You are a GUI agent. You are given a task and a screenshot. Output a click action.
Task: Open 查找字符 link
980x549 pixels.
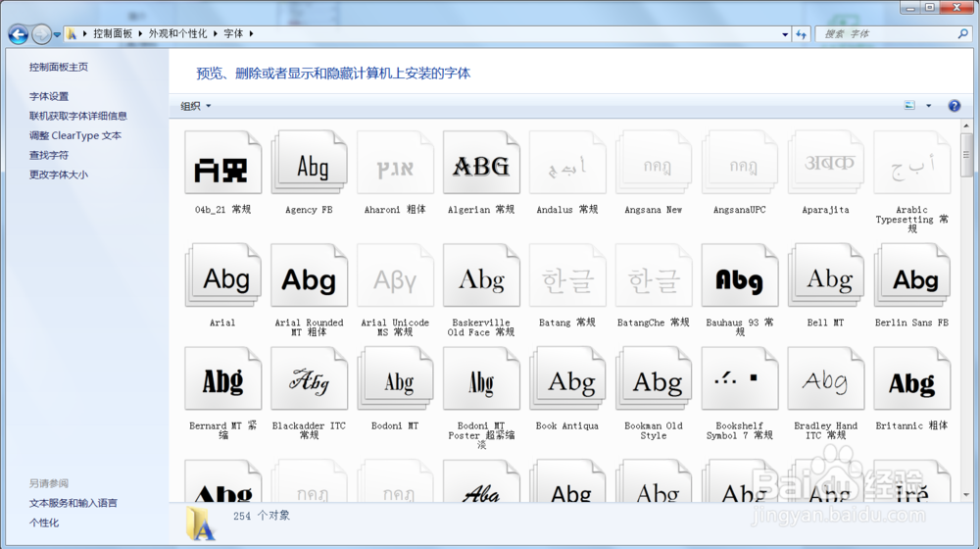49,155
